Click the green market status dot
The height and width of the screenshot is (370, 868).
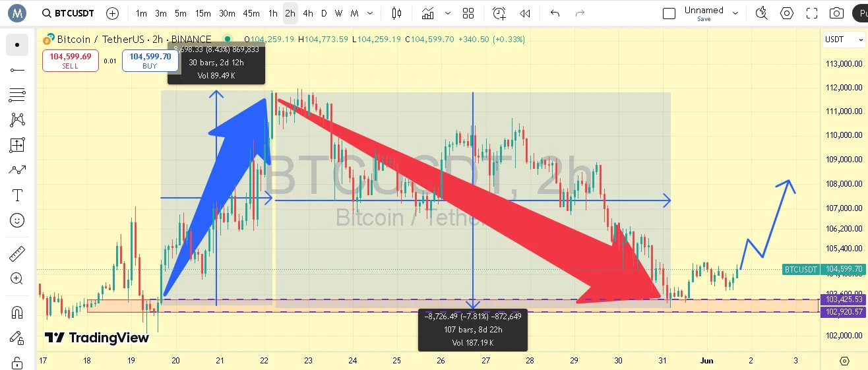click(228, 40)
